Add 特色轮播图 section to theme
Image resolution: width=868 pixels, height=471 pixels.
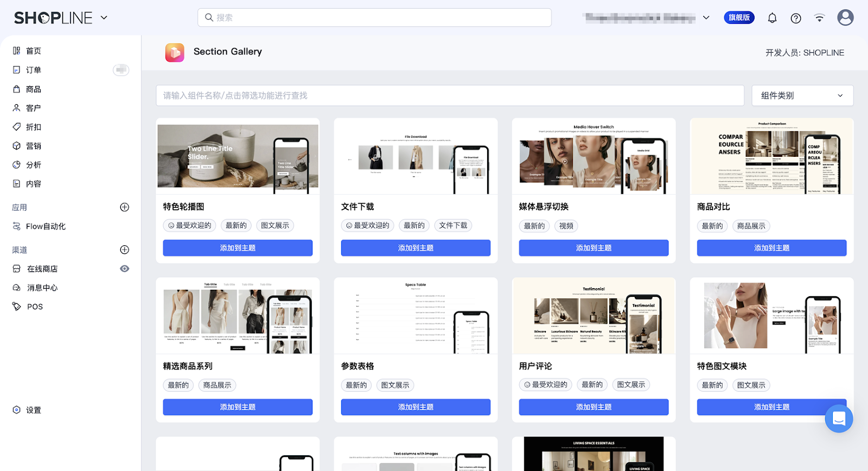238,248
